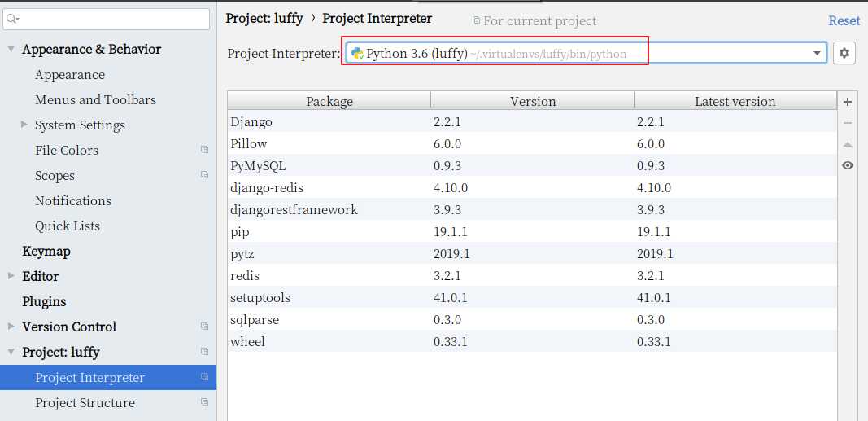Click latest version 0.33.1 for wheel

[654, 341]
